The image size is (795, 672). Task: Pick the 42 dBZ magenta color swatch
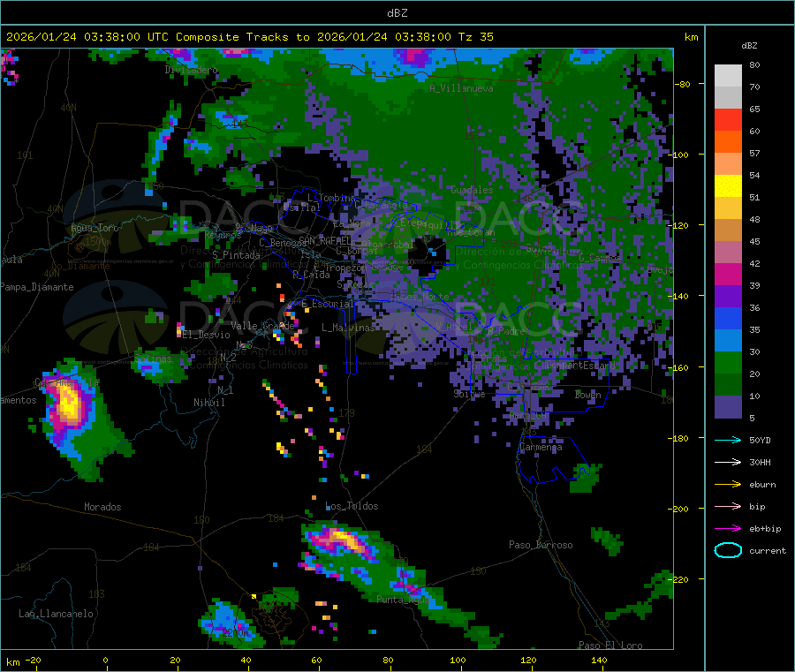point(728,274)
